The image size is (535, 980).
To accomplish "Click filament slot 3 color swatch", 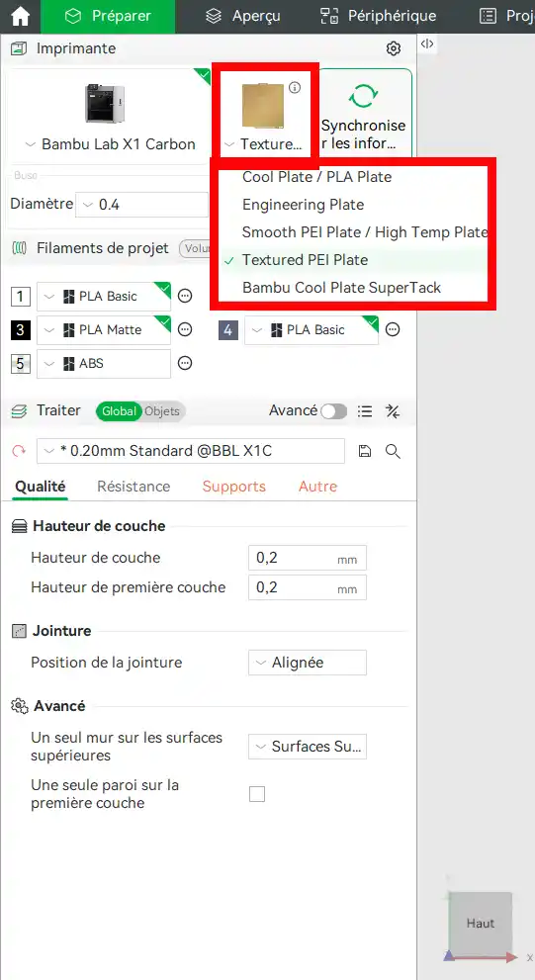I will tap(21, 329).
